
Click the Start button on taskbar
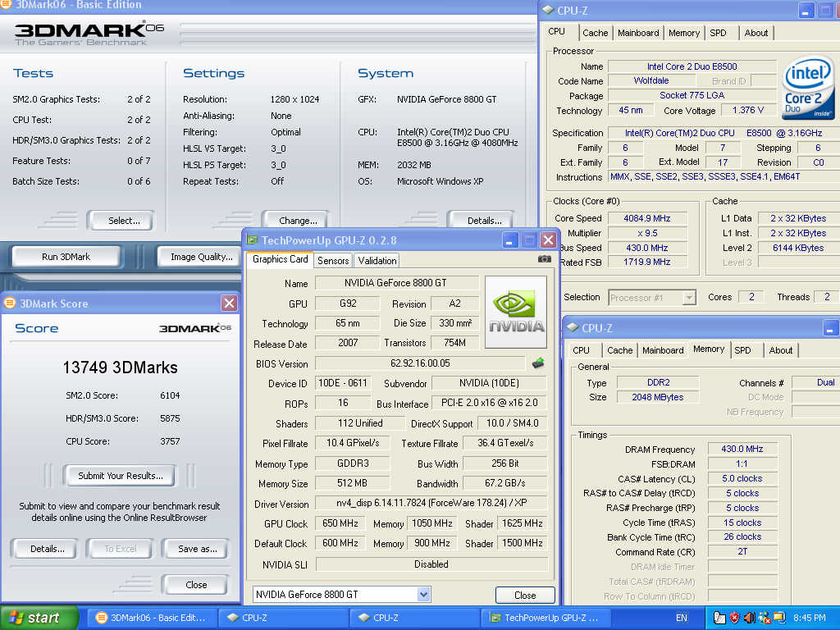tap(39, 618)
